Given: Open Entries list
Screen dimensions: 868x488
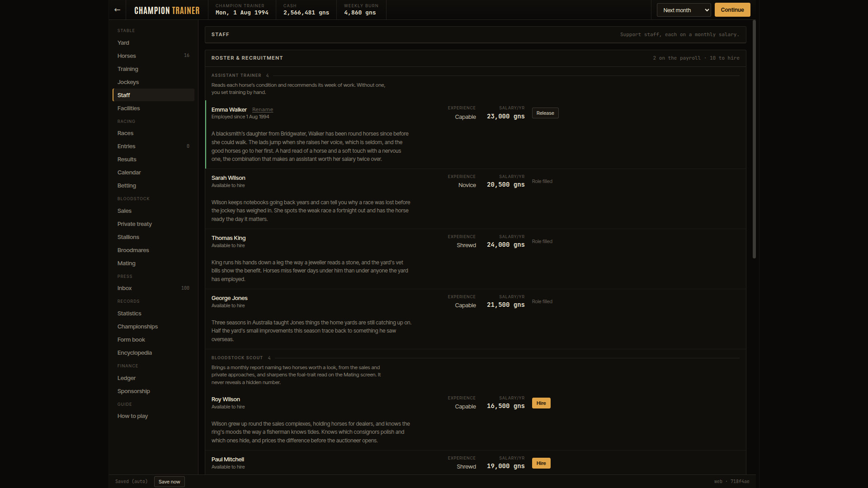Looking at the screenshot, I should (153, 146).
